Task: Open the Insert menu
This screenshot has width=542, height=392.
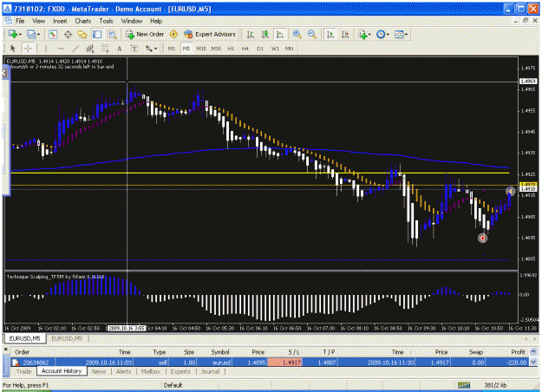Action: [60, 21]
